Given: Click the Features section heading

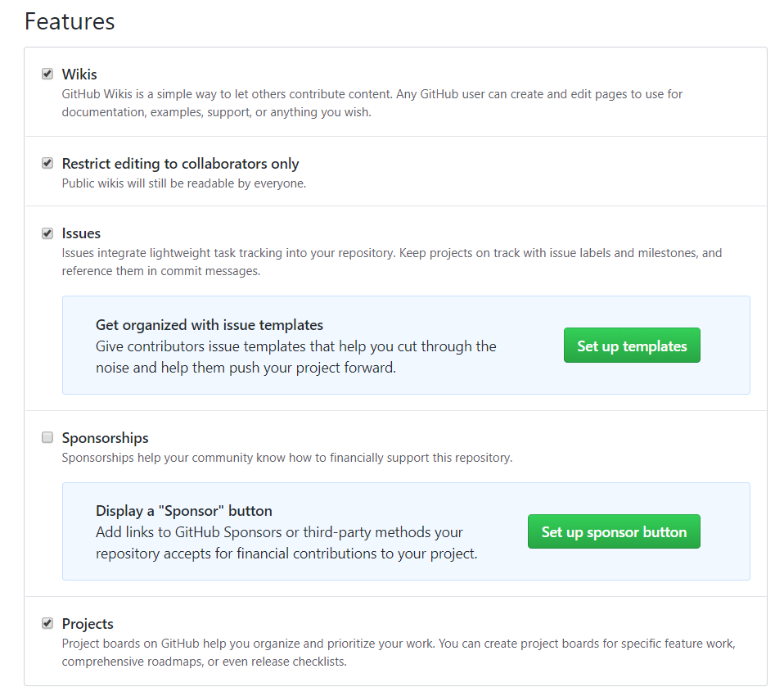Looking at the screenshot, I should tap(70, 21).
